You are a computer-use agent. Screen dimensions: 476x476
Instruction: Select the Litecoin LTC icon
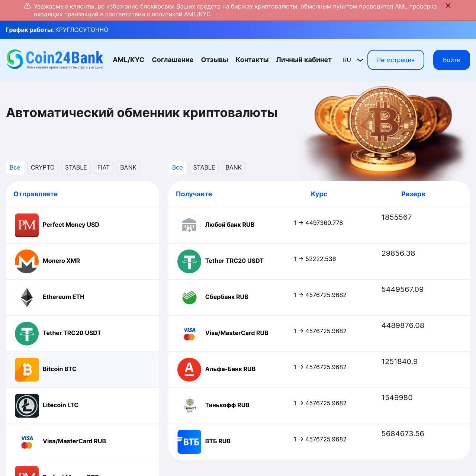[27, 406]
